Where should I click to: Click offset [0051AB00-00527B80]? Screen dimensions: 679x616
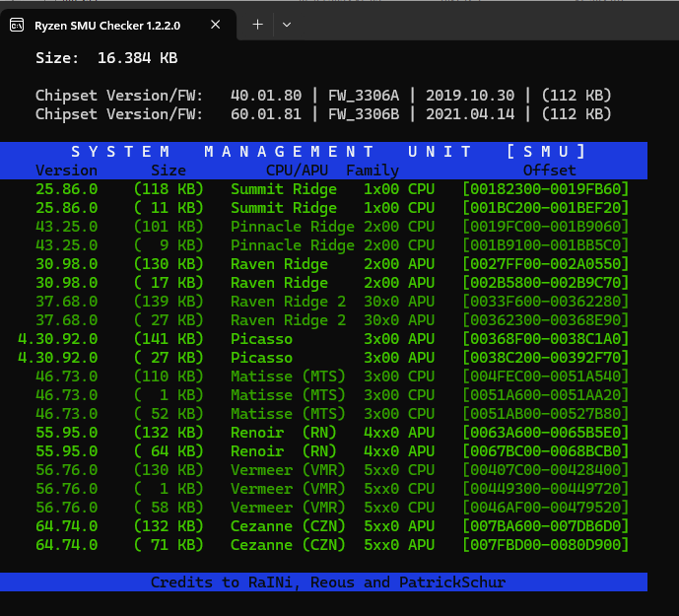pos(546,414)
